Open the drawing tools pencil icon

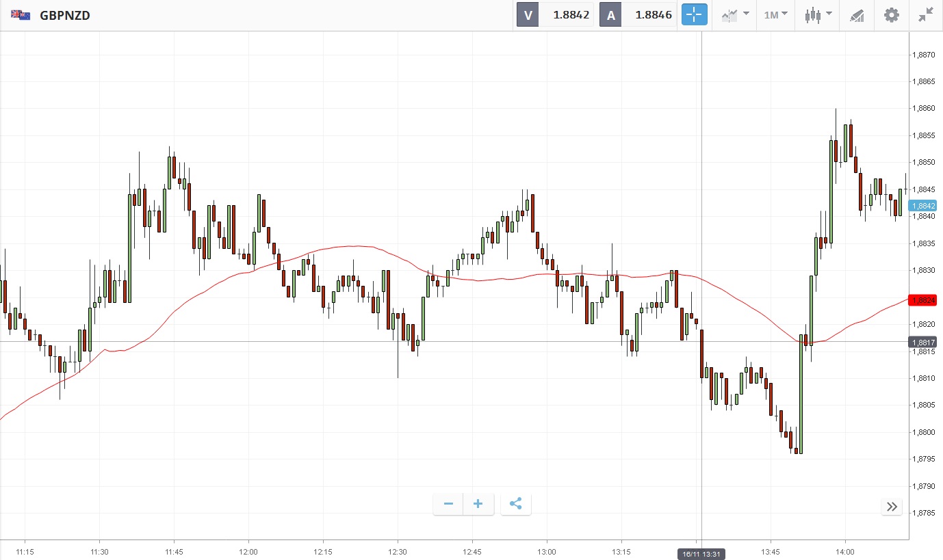(x=857, y=15)
